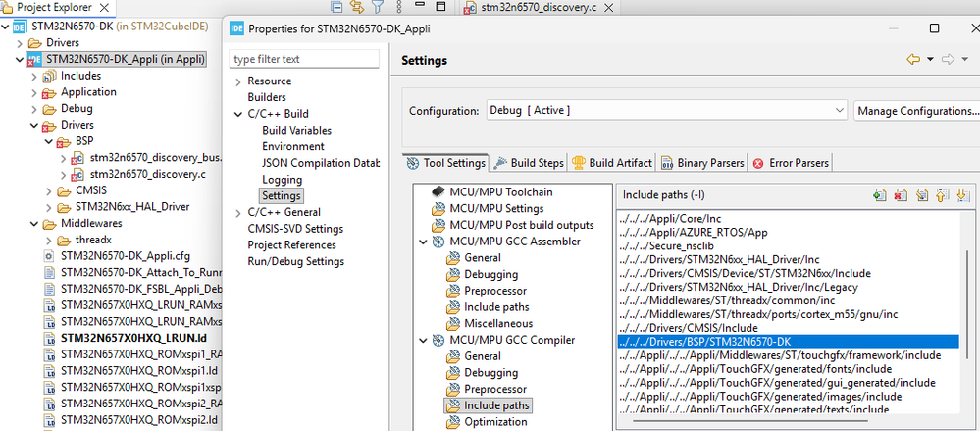Screen dimensions: 980x431
Task: Select Run/Debug Settings item
Action: pos(295,261)
